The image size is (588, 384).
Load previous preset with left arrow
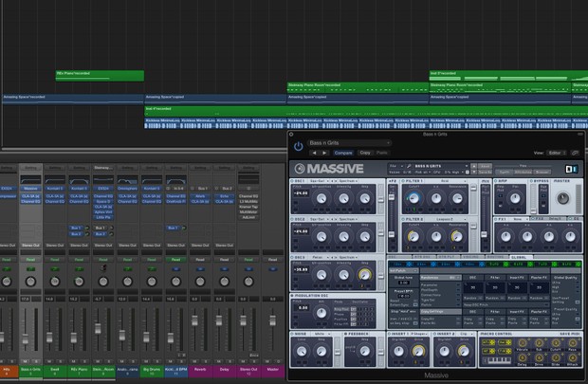[314, 153]
